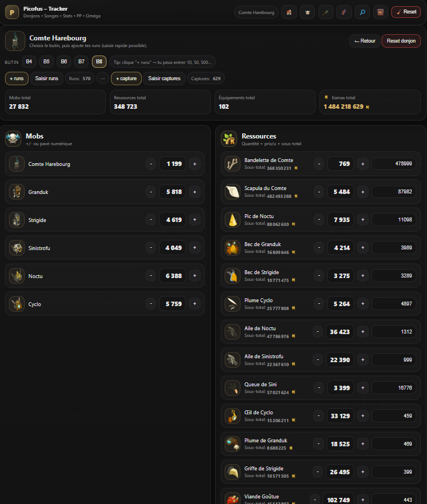The image size is (427, 504).
Task: Decrease Sinistrofu mob count
Action: click(x=151, y=248)
